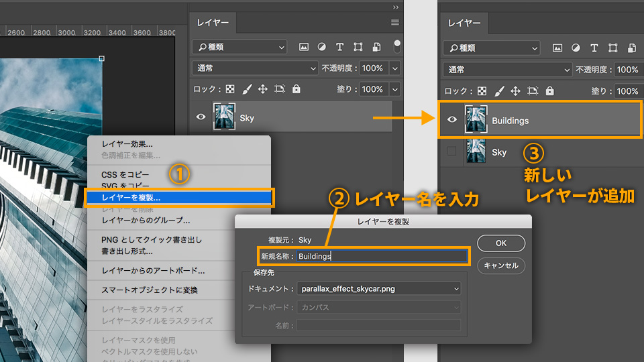Click adjustment layer filter icon in left panel
Screen dimensions: 644x362
point(321,47)
